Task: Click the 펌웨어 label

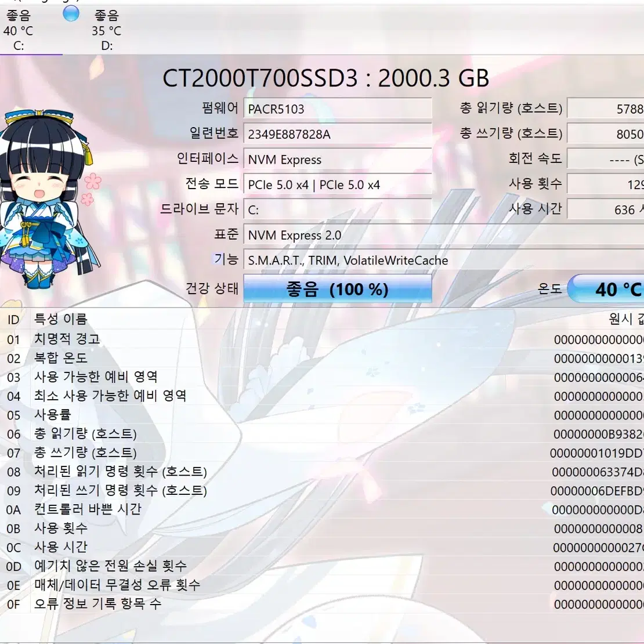Action: (220, 108)
